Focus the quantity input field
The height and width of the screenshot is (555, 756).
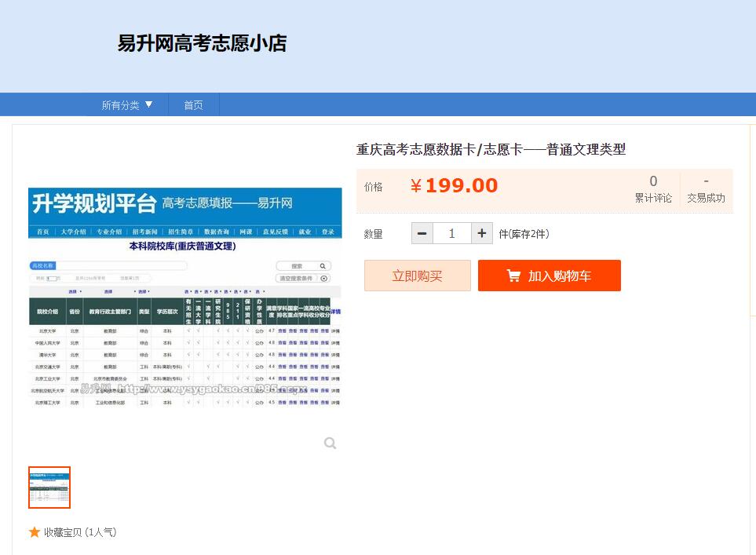[451, 233]
